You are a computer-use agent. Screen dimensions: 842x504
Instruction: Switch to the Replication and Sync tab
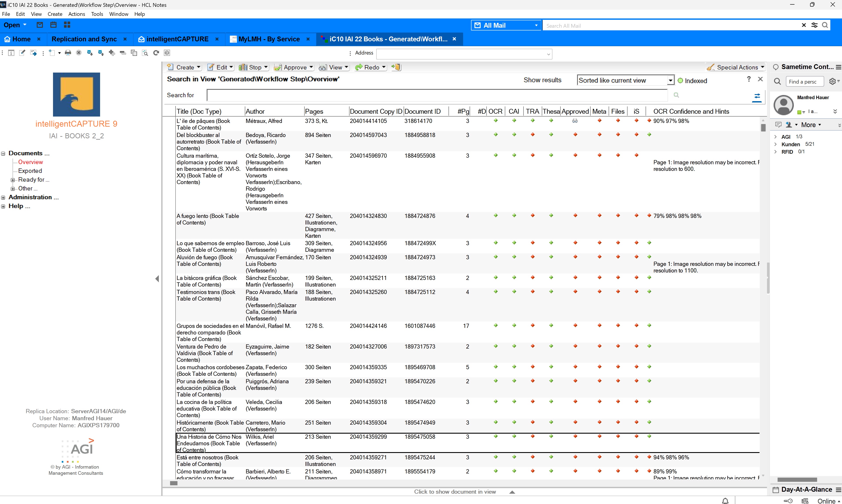click(x=84, y=39)
